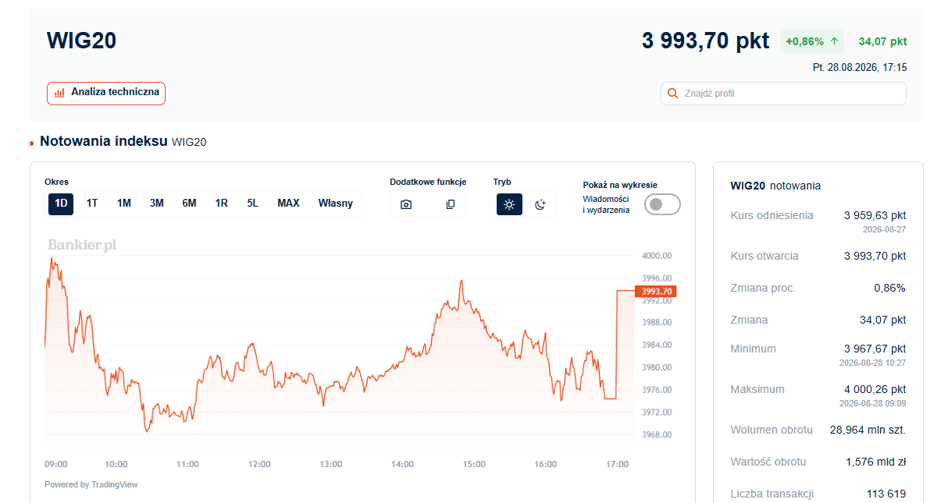Click the 2026-08-28 10:27 minimum timestamp
This screenshot has width=948, height=503.
(872, 363)
